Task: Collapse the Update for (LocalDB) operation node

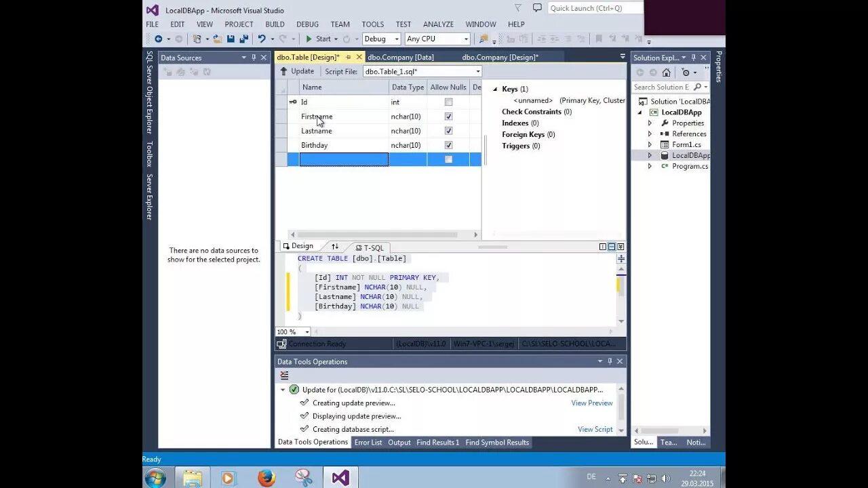Action: tap(283, 390)
